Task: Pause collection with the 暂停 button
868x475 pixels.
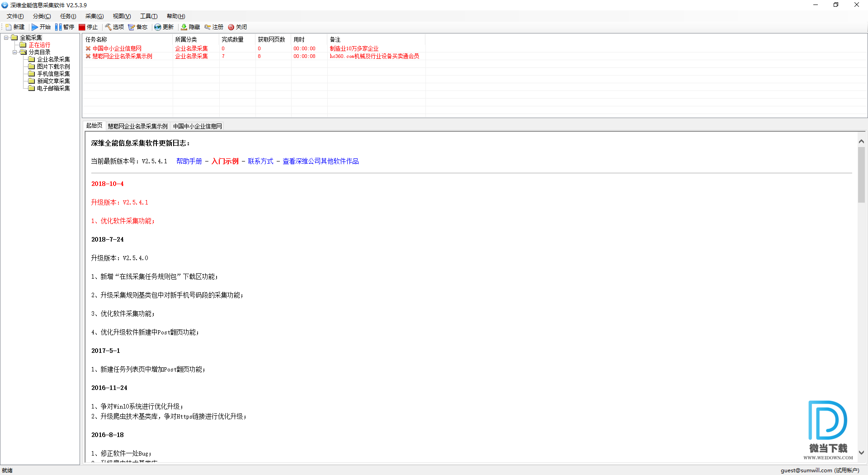Action: [64, 27]
